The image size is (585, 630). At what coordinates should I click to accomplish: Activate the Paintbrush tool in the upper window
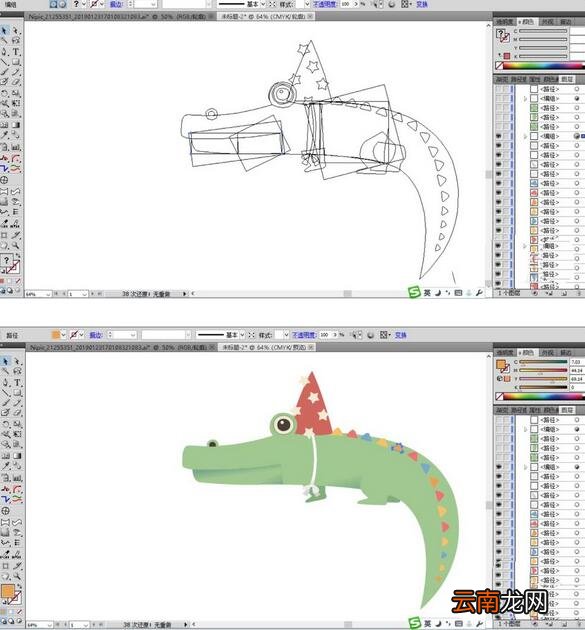coord(5,72)
